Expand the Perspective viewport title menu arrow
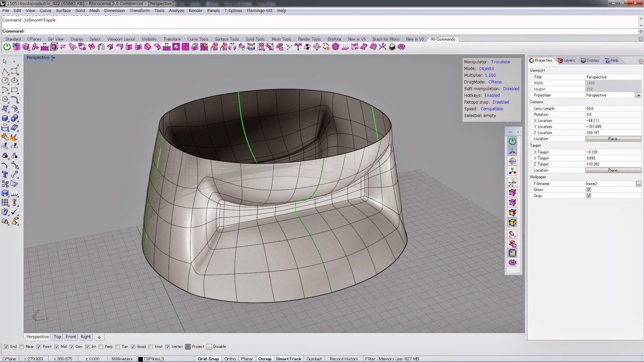The width and height of the screenshot is (644, 362). pyautogui.click(x=54, y=58)
